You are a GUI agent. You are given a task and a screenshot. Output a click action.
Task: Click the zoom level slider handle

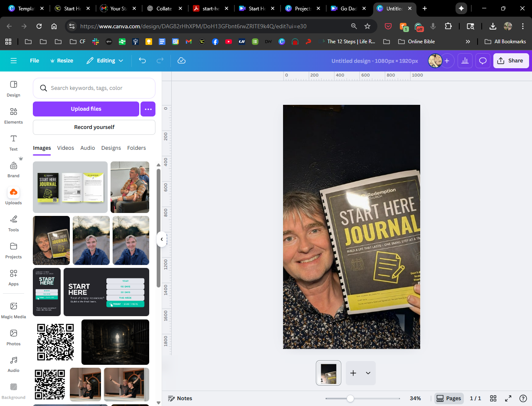point(350,399)
